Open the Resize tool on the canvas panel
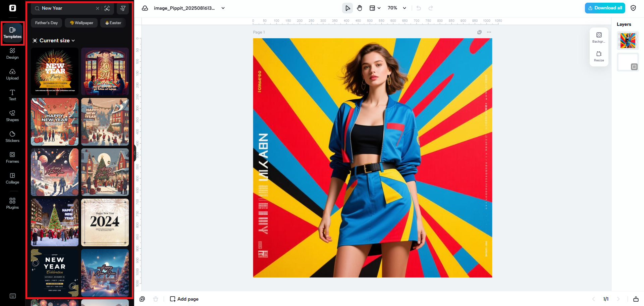The width and height of the screenshot is (644, 306). 599,56
